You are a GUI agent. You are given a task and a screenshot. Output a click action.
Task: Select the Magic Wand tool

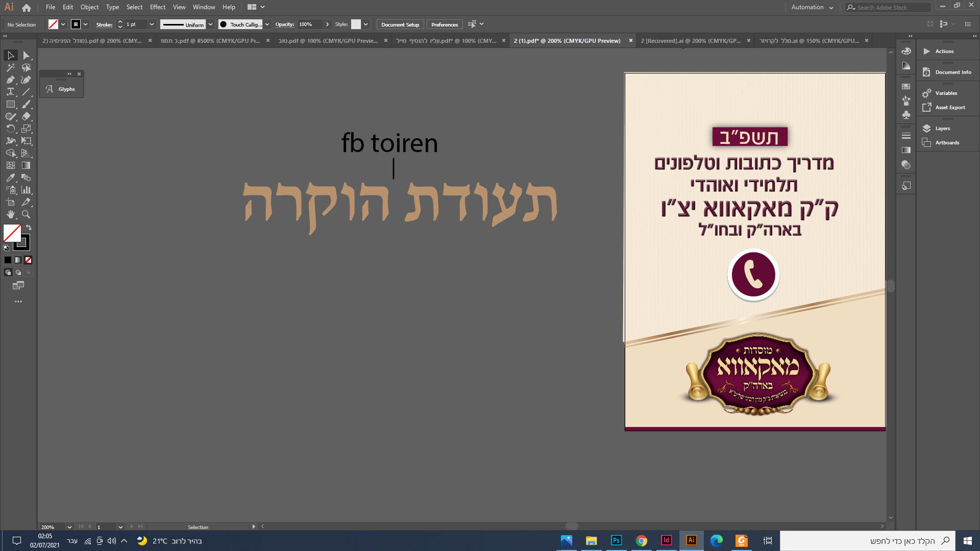(10, 67)
